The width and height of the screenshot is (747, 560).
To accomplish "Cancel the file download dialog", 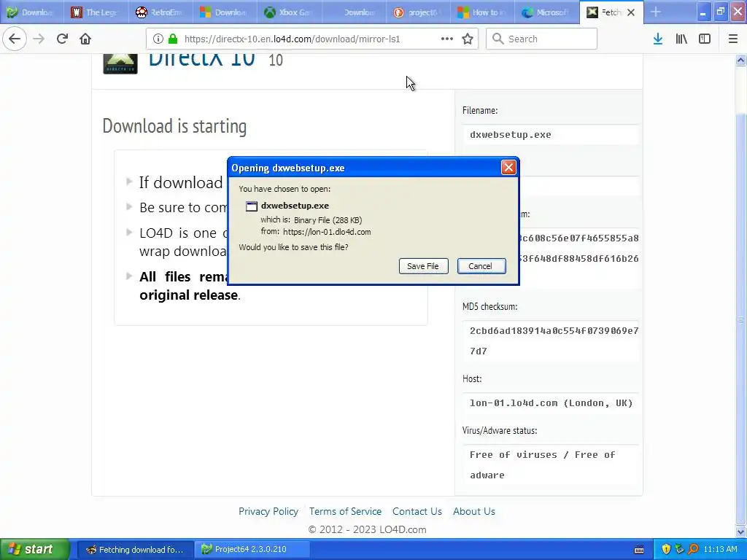I will 481,266.
